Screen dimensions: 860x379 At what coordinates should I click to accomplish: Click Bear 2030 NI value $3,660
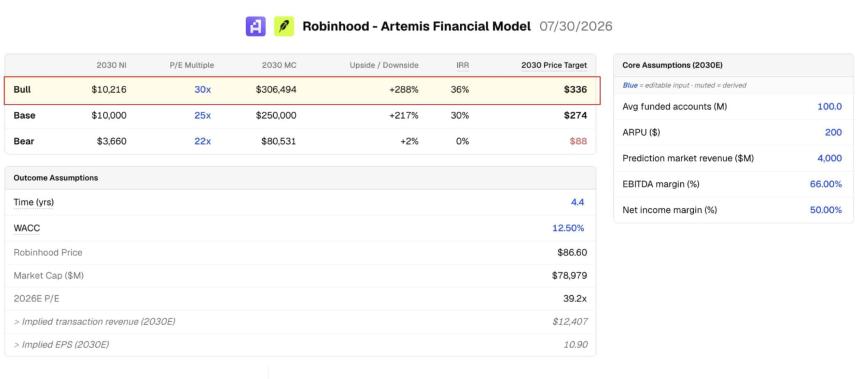click(111, 141)
